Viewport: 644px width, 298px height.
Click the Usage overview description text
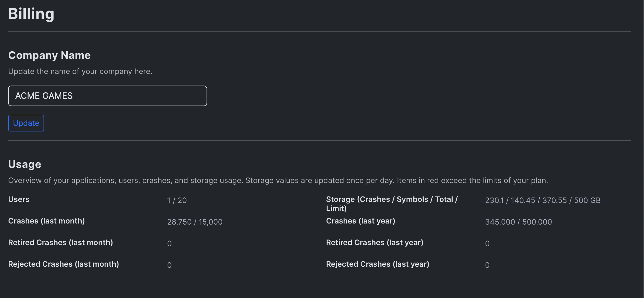(x=278, y=180)
